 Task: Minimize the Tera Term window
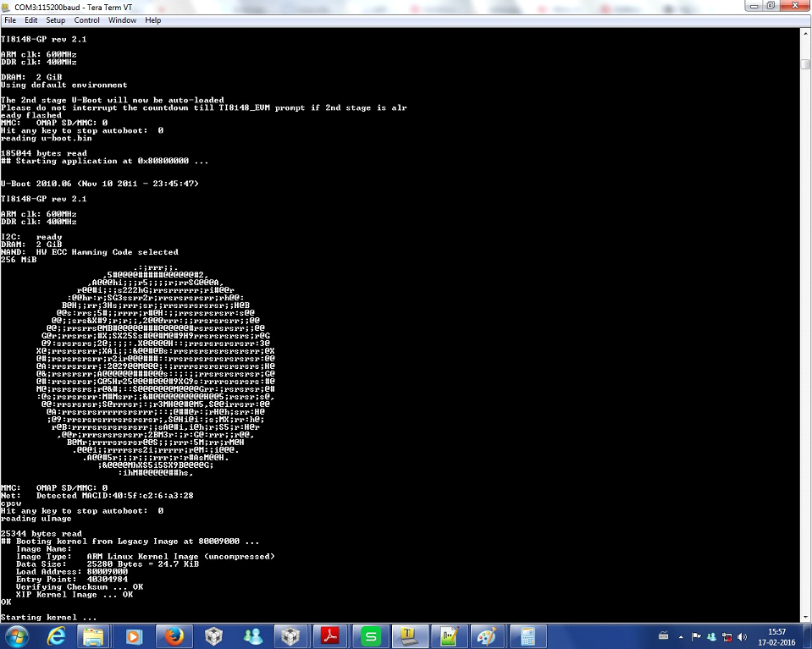coord(754,6)
